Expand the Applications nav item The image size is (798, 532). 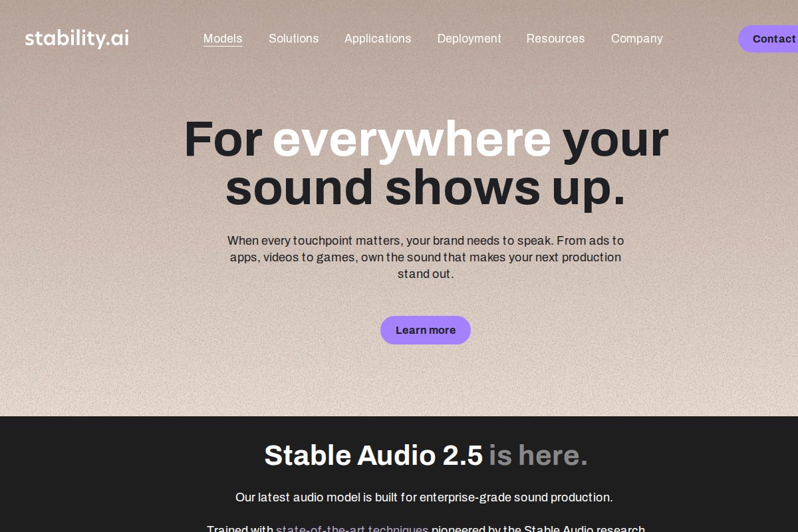pos(378,39)
